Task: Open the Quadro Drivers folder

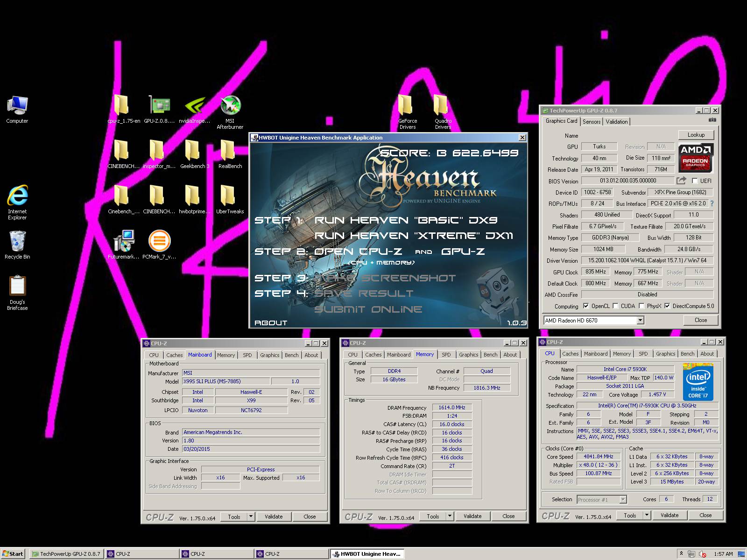Action: click(443, 112)
